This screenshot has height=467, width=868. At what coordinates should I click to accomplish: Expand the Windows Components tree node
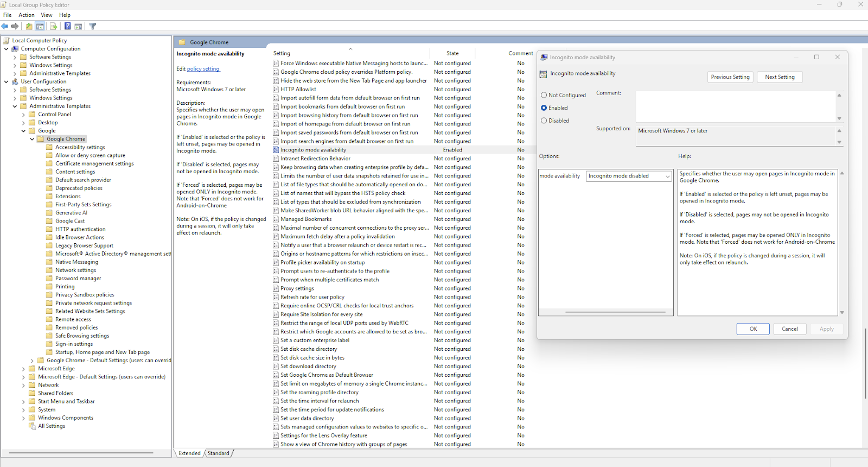point(23,418)
